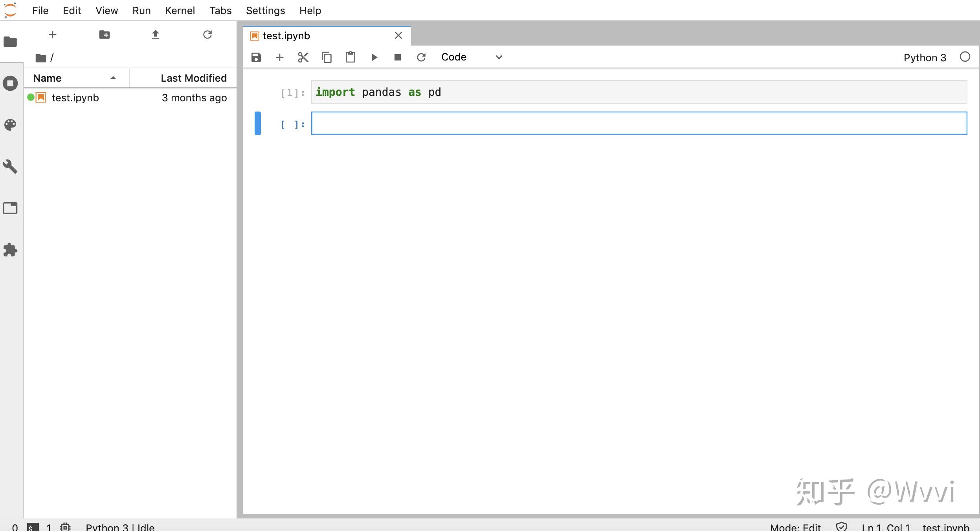980x531 pixels.
Task: Run the selected cell with the play button
Action: click(x=374, y=57)
